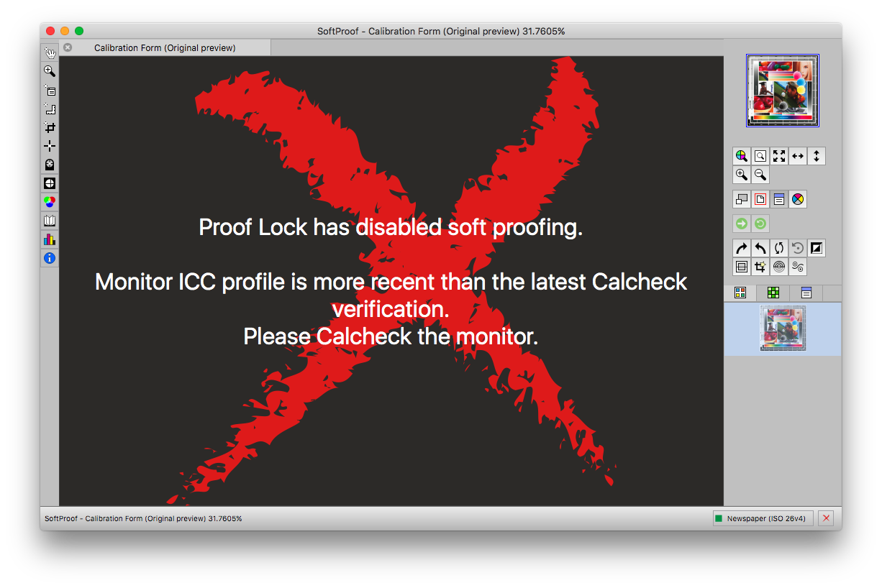882x588 pixels.
Task: Open the booklet view tool
Action: 50,221
